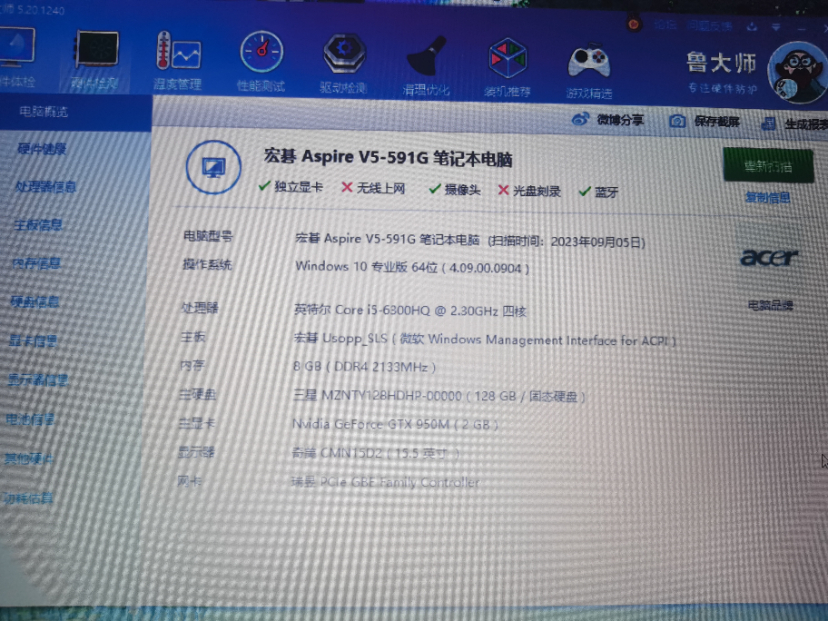This screenshot has height=621, width=828.
Task: Click 微博分享 text button
Action: pos(620,120)
